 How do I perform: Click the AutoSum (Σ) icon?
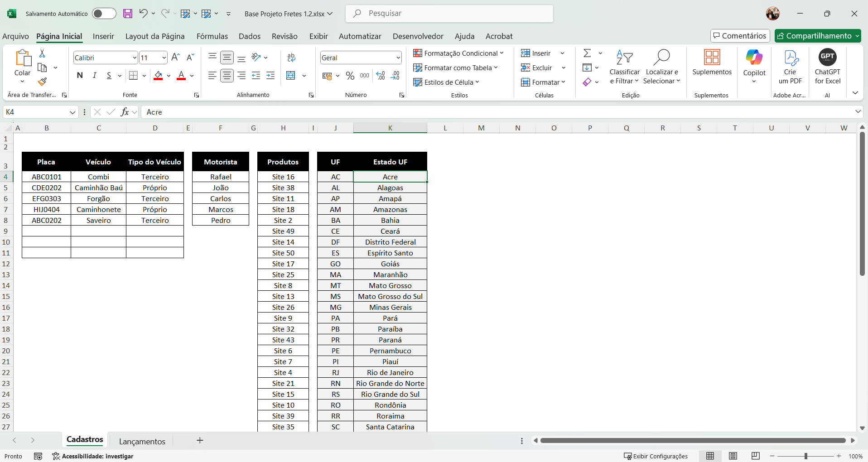coord(587,53)
